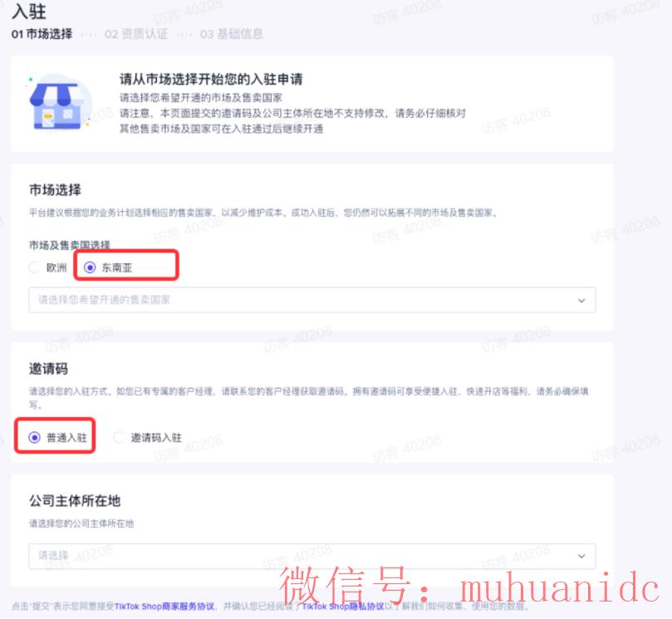Select the 欧洲 market option

pyautogui.click(x=33, y=268)
